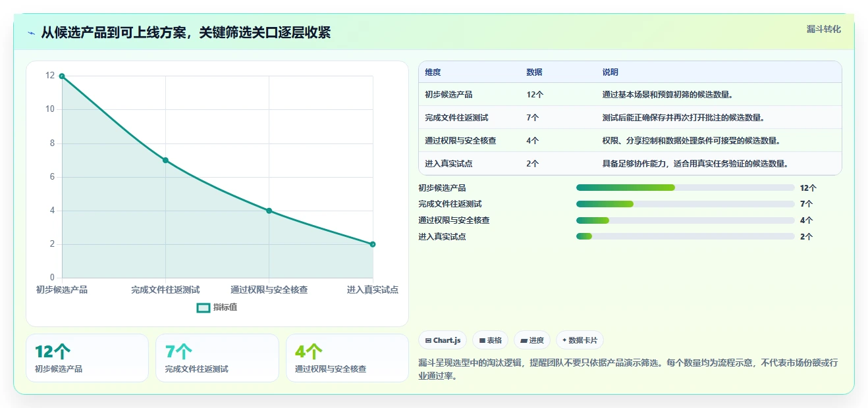The width and height of the screenshot is (868, 408).
Task: Click the 进度 tag
Action: pos(531,340)
